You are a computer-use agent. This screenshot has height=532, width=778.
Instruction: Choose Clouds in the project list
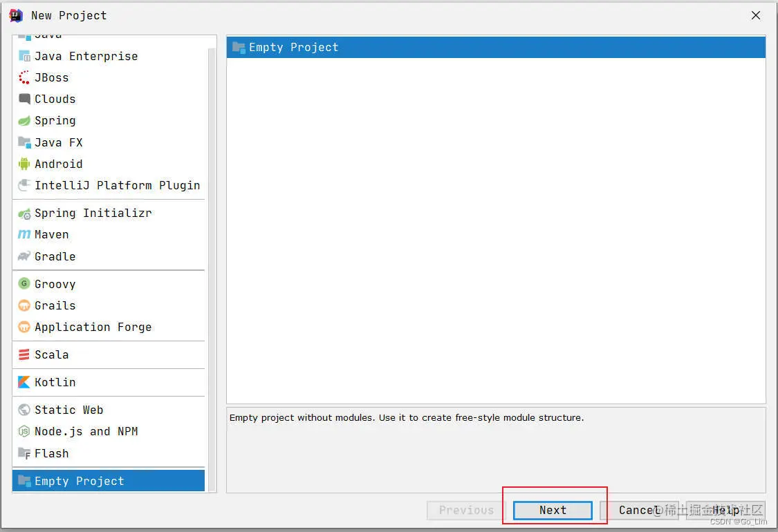108,99
